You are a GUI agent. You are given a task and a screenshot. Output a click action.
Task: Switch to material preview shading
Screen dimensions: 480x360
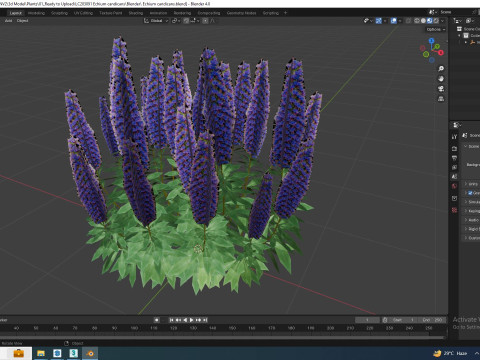(x=430, y=21)
